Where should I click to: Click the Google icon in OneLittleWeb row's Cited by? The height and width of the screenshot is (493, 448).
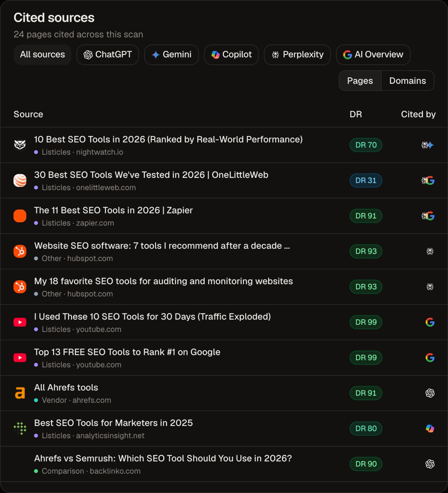tap(430, 181)
